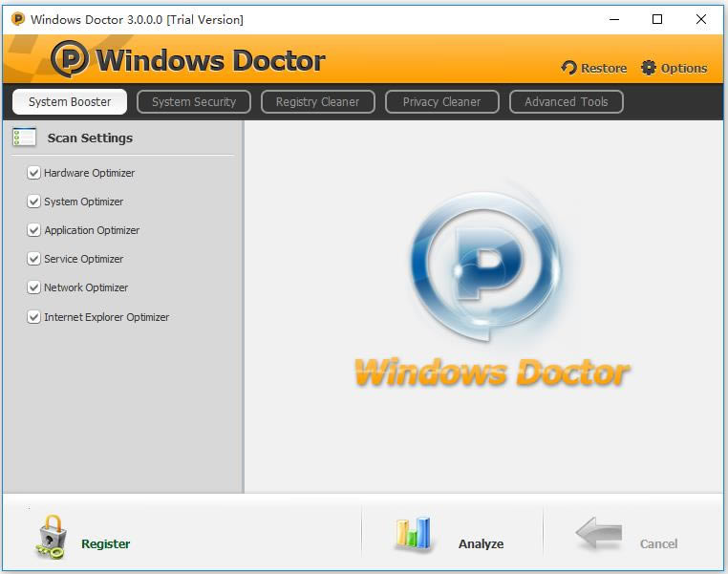Image resolution: width=728 pixels, height=574 pixels.
Task: Uncheck the Service Optimizer option
Action: coord(33,259)
